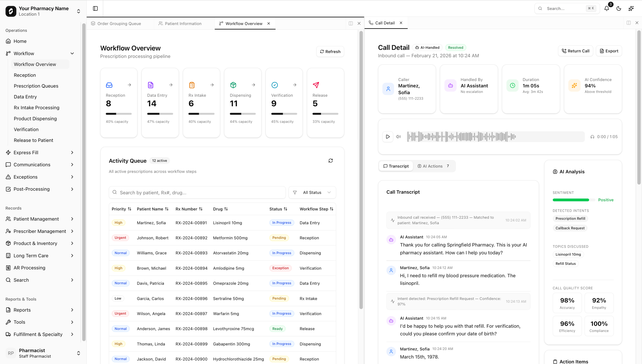The height and width of the screenshot is (364, 642).
Task: Export the call detail
Action: 609,51
